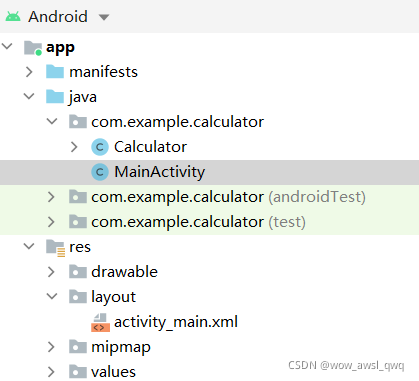The image size is (419, 381).
Task: Open the activity_main.xml file
Action: tap(176, 322)
